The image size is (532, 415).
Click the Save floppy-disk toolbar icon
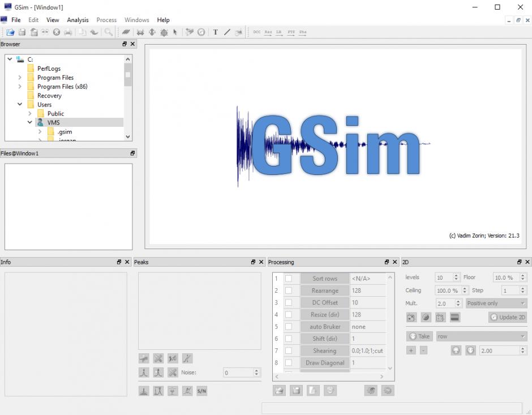coord(22,32)
